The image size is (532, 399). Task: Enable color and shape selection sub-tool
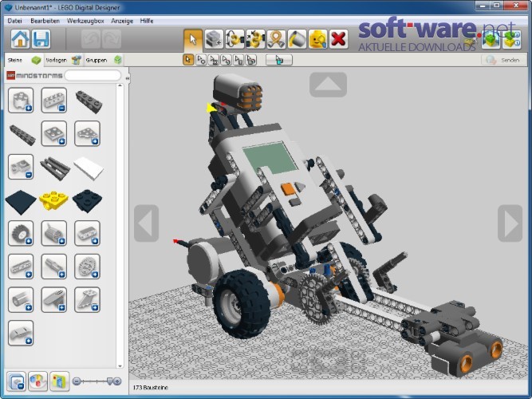251,60
